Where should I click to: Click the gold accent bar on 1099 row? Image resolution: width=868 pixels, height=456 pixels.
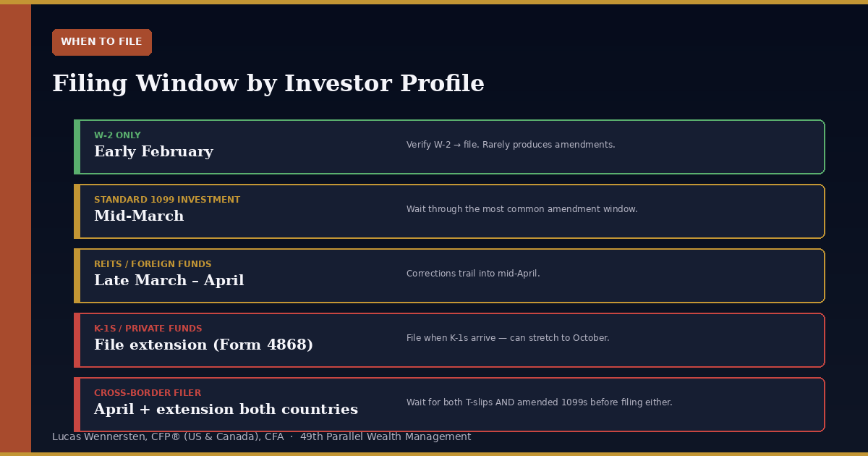click(x=77, y=211)
